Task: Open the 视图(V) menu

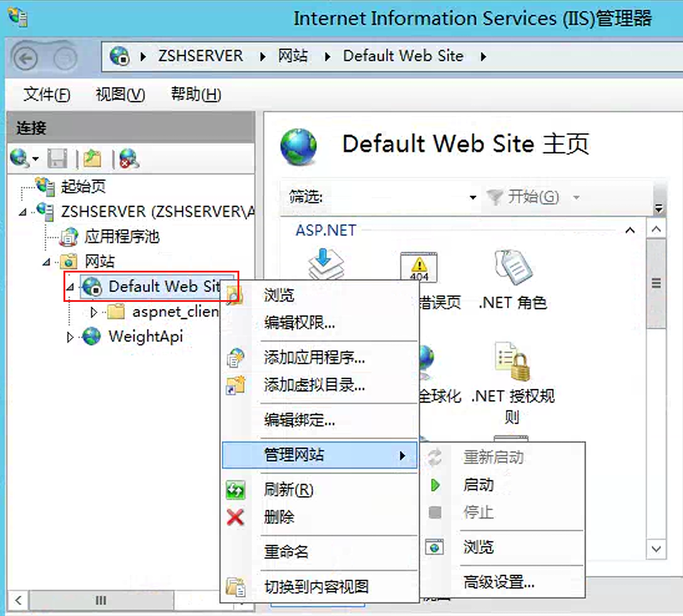Action: (120, 94)
